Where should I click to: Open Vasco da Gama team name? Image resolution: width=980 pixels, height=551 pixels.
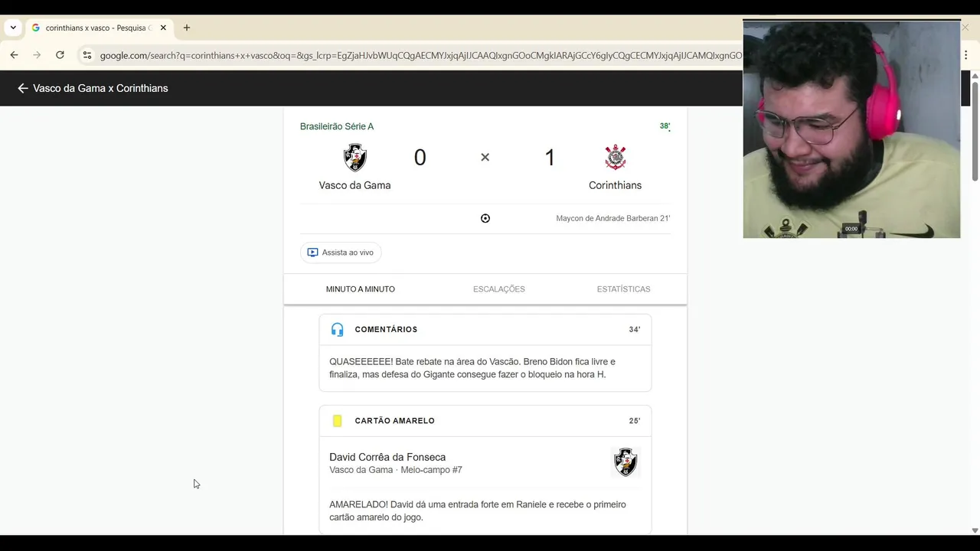tap(354, 185)
